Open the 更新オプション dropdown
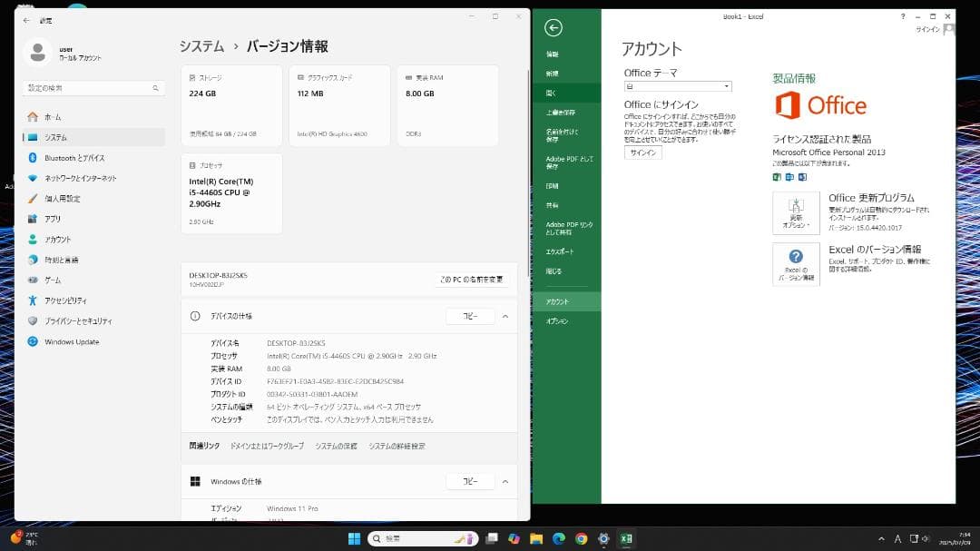Screen dimensions: 980x551 click(x=796, y=213)
